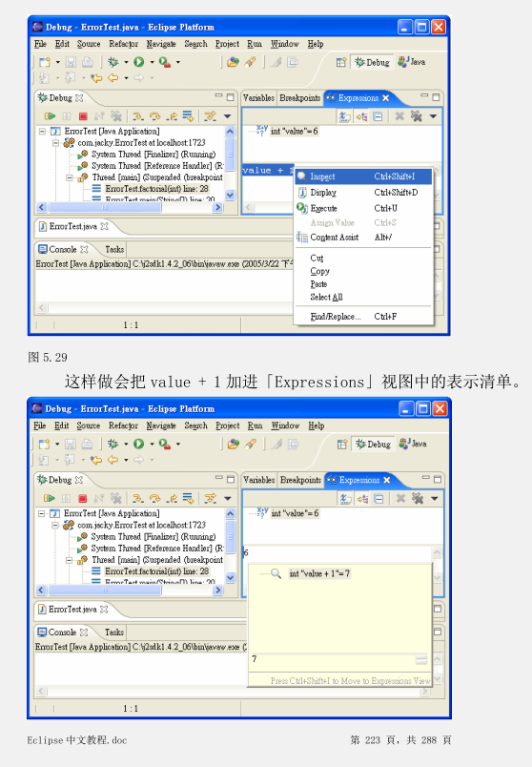Click New wizard icon in top window toolbar
Viewport: 532px width, 767px height.
[x=45, y=62]
